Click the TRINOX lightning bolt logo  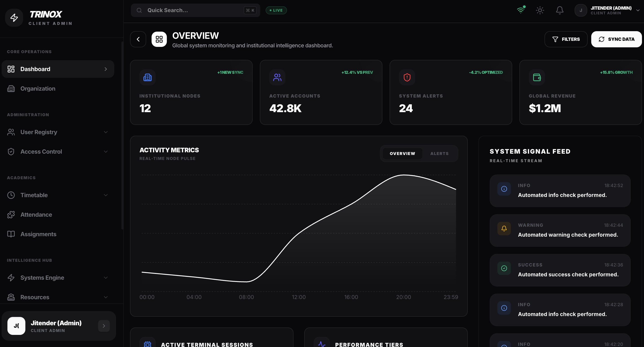pyautogui.click(x=14, y=17)
